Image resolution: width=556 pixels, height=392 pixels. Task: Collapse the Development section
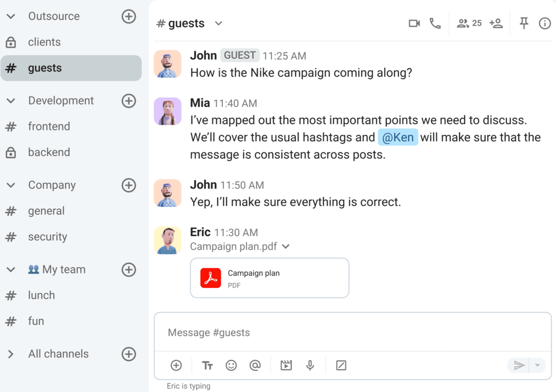[x=11, y=101]
